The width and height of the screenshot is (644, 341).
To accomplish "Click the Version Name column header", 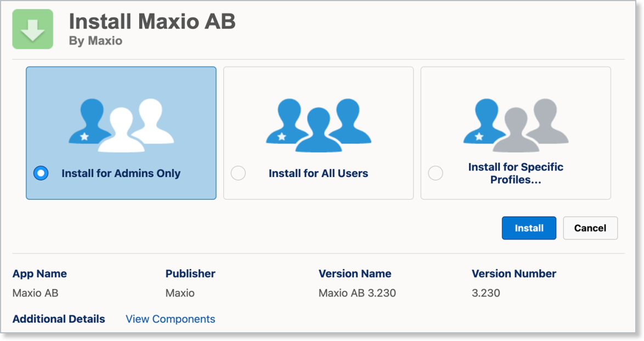I will pos(355,274).
